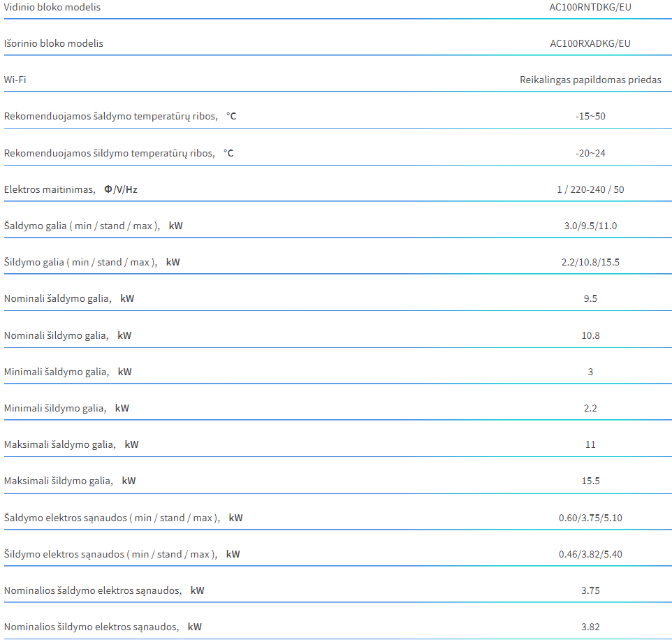Click power supply value 1 / 220-240 / 50
The image size is (672, 640).
point(590,190)
